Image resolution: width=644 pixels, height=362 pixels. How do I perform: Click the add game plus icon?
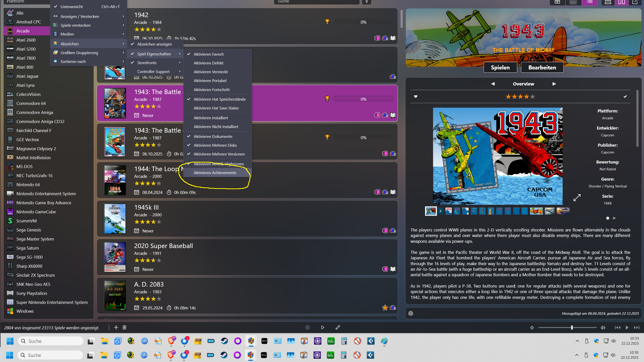coord(116,327)
